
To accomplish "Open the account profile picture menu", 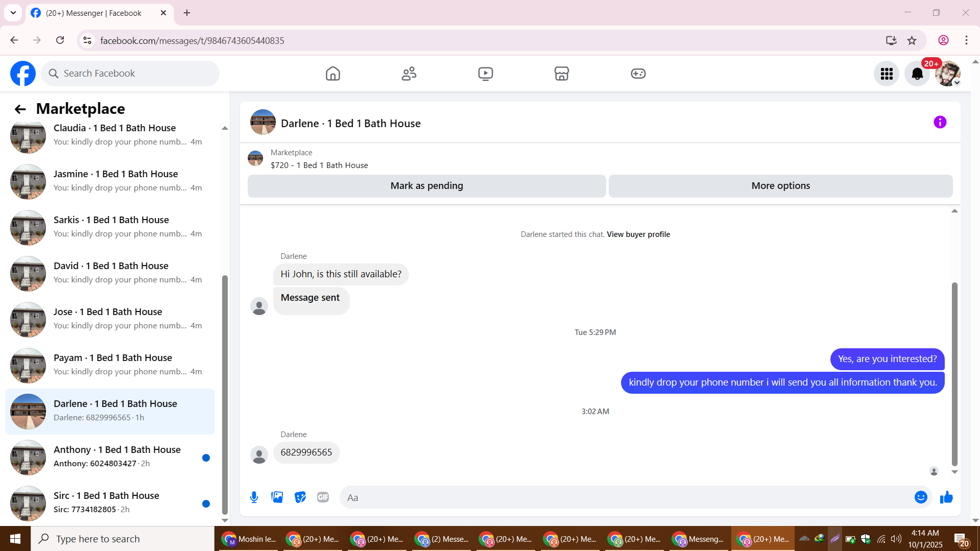I will [x=948, y=74].
